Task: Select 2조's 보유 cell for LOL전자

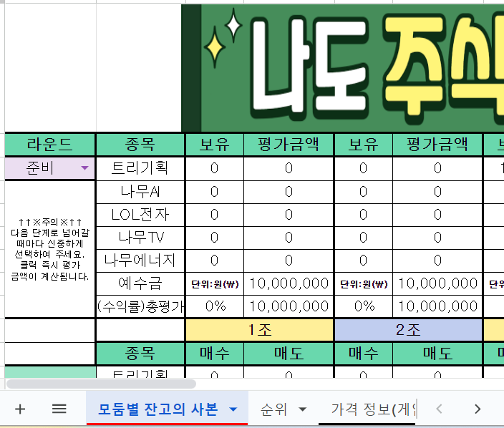Action: [364, 215]
